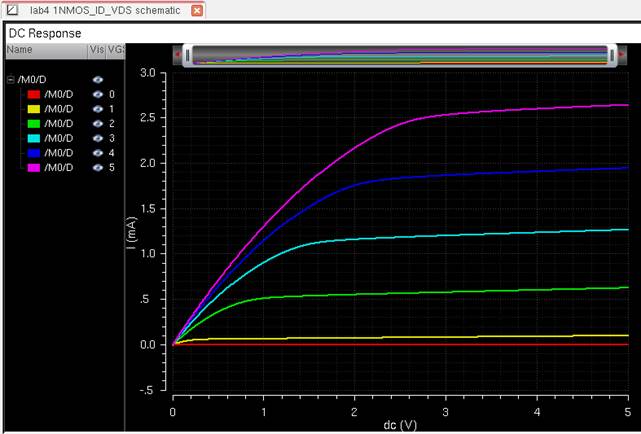Click the VGS column header
The width and height of the screenshot is (641, 434).
click(115, 48)
